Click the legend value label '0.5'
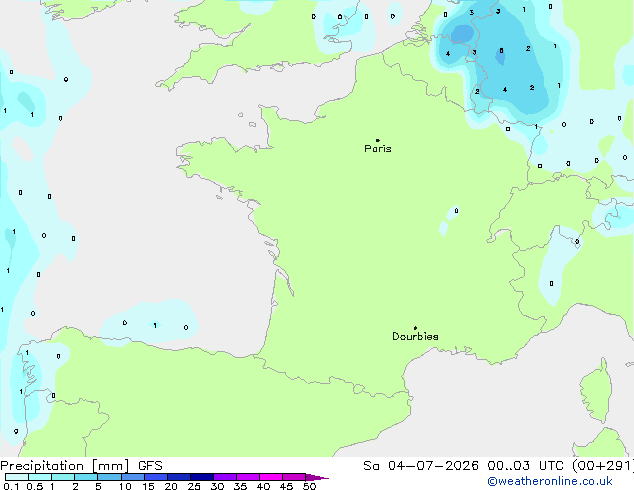This screenshot has height=490, width=634. [x=35, y=486]
